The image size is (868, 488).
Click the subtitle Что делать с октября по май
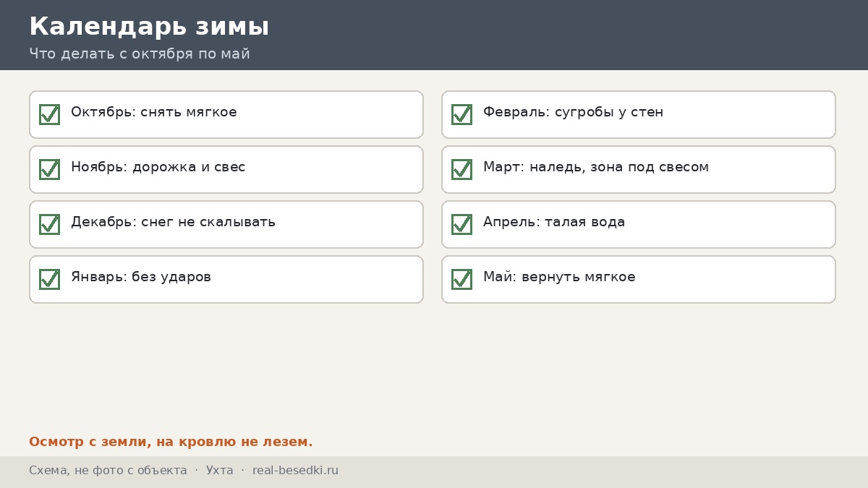(140, 53)
